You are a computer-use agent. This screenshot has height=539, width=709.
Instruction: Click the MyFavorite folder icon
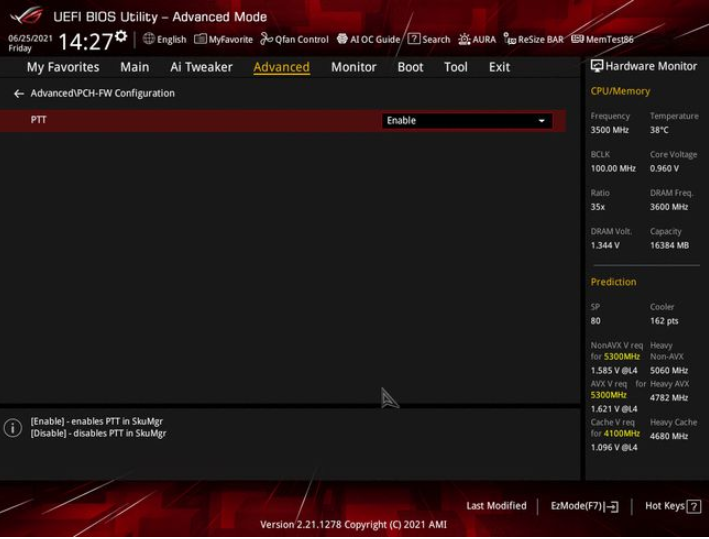click(x=200, y=39)
